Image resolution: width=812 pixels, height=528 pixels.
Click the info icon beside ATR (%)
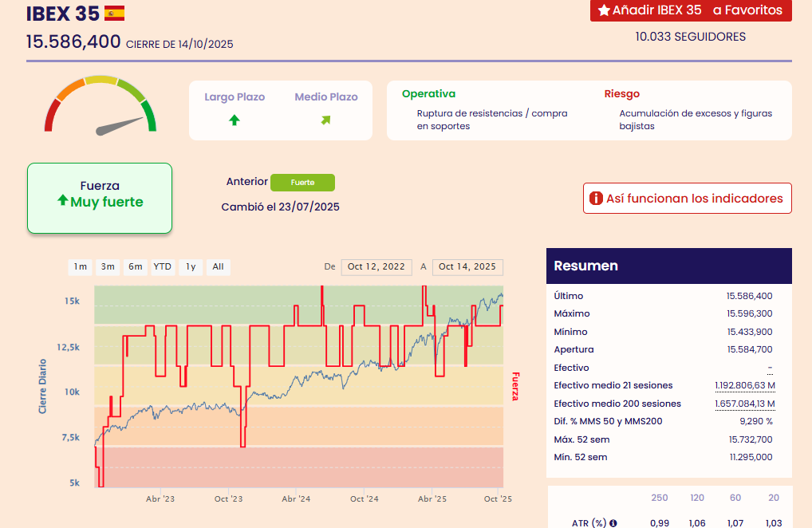tap(613, 523)
